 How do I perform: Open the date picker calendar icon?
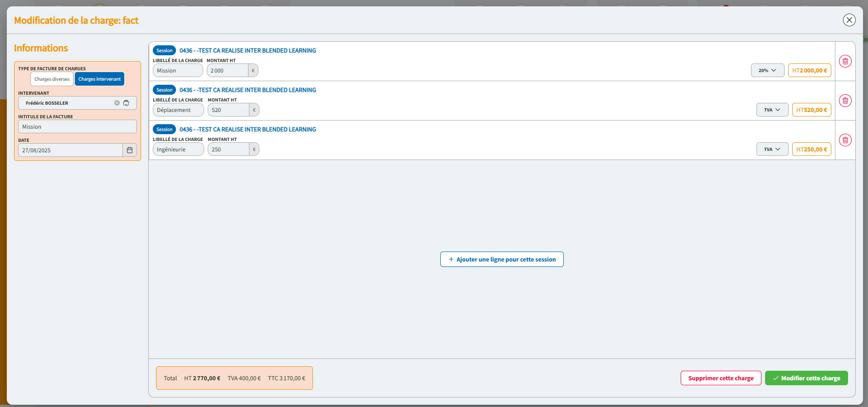[x=130, y=150]
